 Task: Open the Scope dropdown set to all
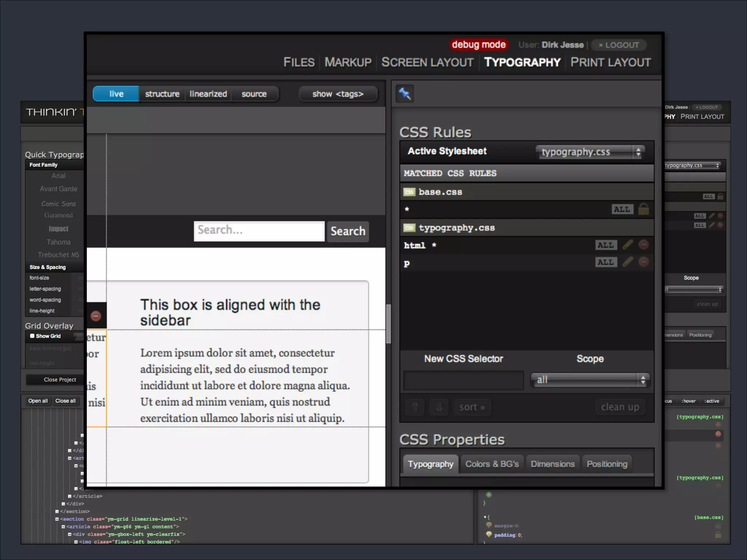coord(590,380)
